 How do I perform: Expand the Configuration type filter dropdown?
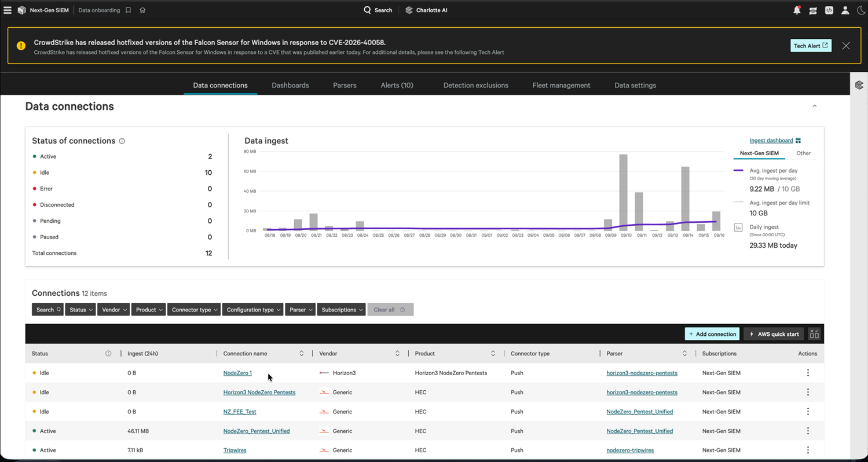(252, 310)
